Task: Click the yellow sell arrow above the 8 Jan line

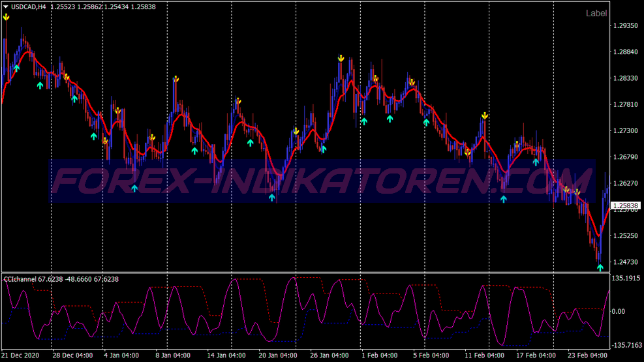Action: click(x=176, y=79)
